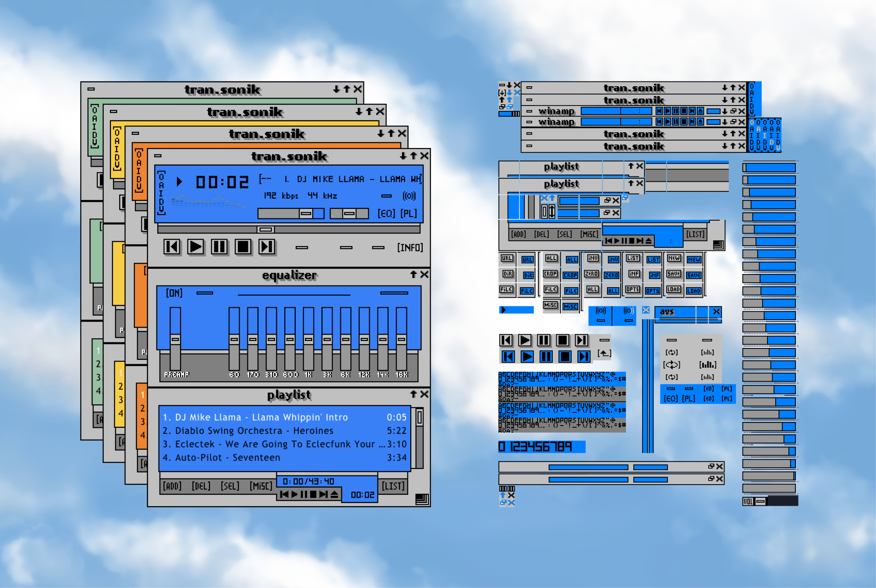
Task: Click gray DIR button in sprite sheet
Action: pos(508,274)
